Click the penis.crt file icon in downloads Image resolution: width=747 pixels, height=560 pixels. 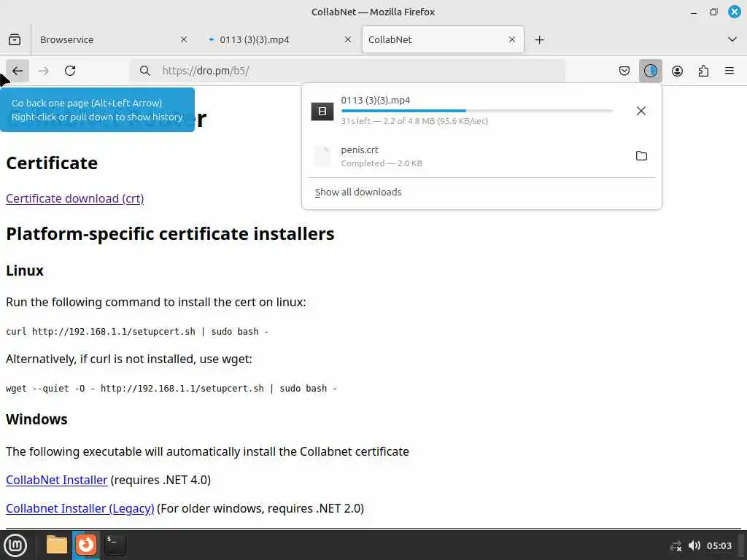322,156
